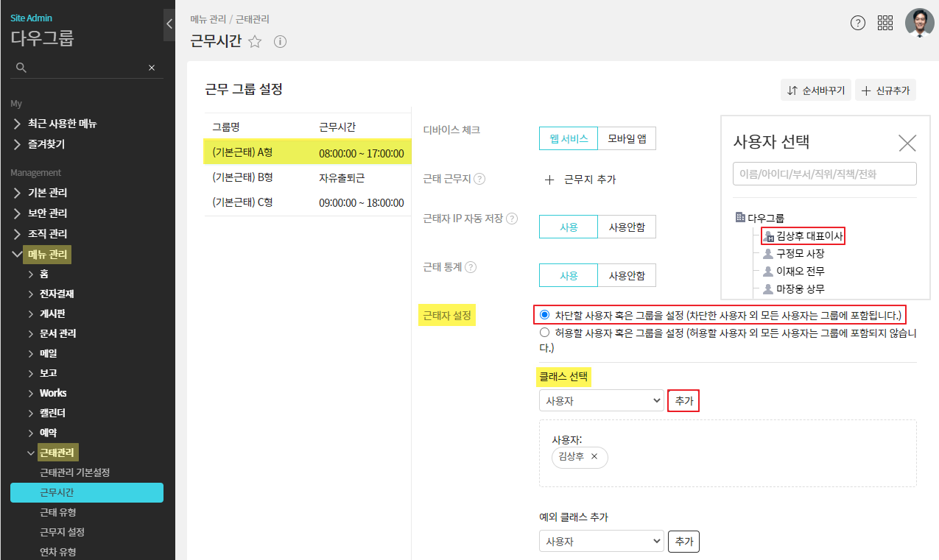Screen dimensions: 939x560
Task: Close the 사용자 선택 panel with X
Action: [907, 143]
